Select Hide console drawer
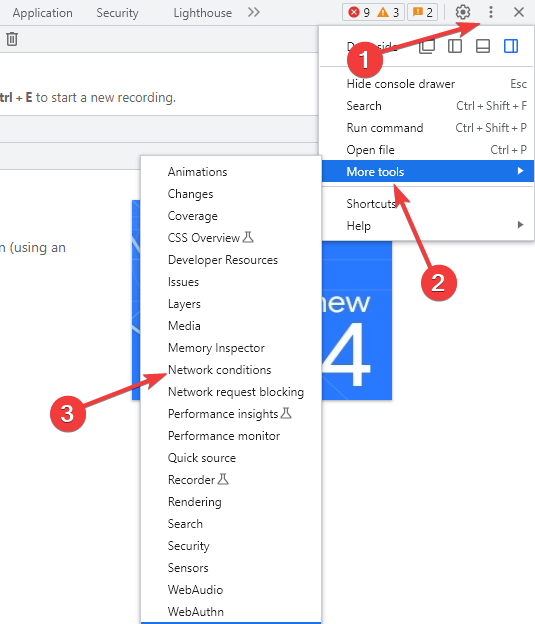535x624 pixels. point(400,84)
